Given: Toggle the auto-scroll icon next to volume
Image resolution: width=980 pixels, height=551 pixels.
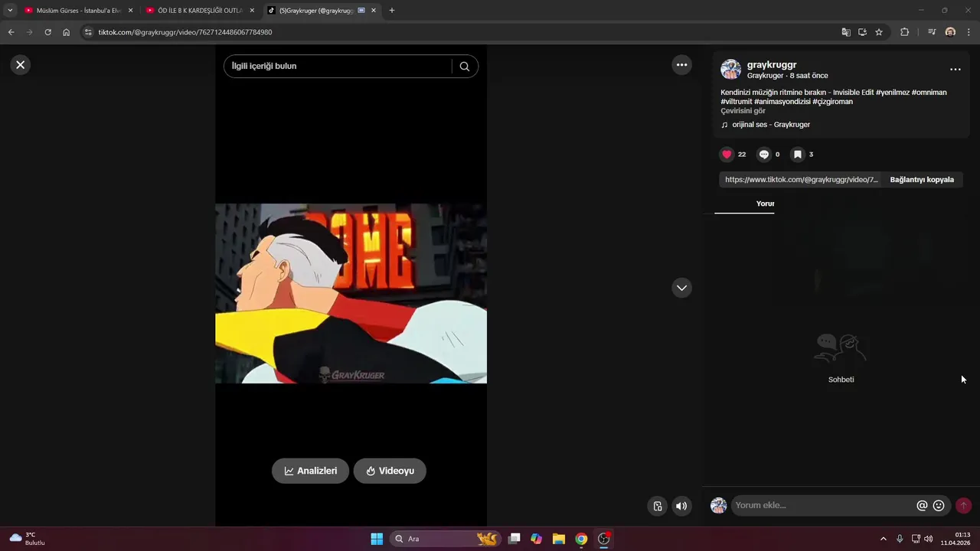Looking at the screenshot, I should pos(658,506).
